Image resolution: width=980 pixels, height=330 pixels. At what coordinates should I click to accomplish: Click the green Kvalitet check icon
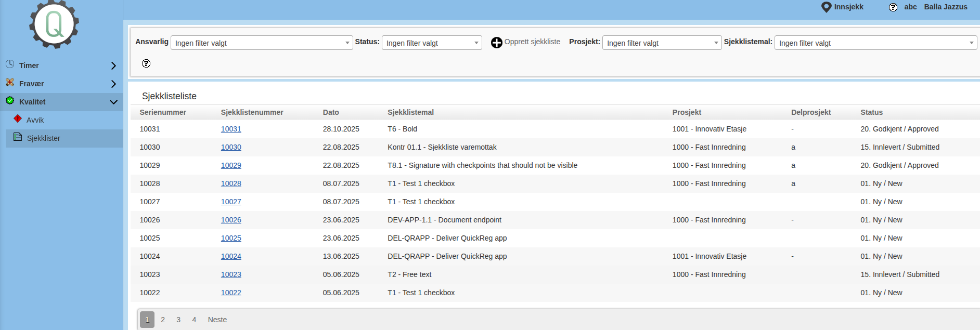coord(10,101)
